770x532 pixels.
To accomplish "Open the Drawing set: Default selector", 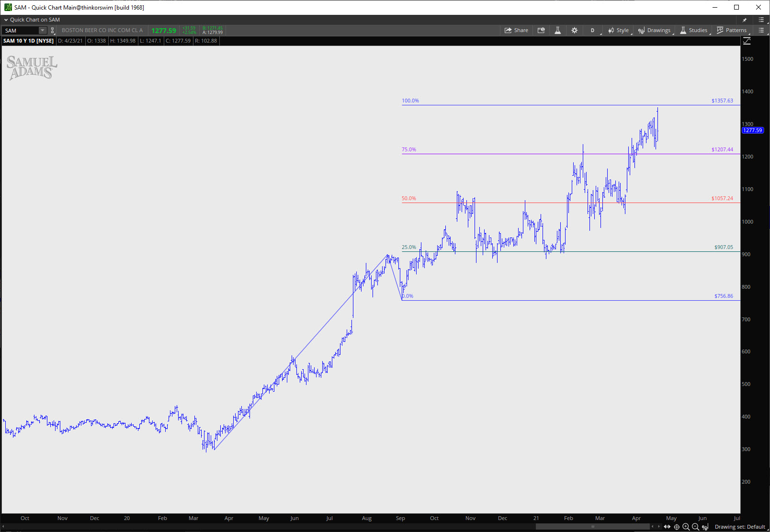I will (740, 527).
